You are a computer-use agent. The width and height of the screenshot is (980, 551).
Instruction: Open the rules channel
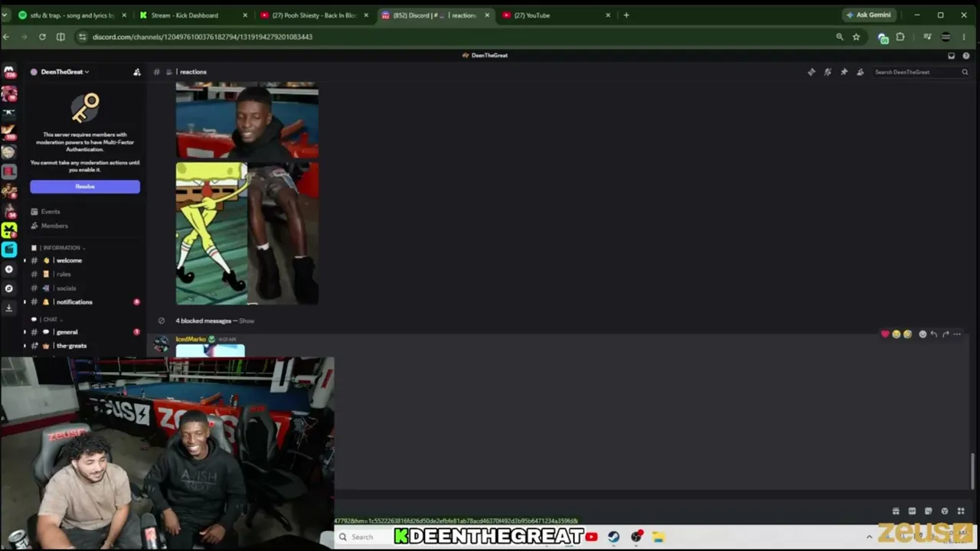(85, 274)
